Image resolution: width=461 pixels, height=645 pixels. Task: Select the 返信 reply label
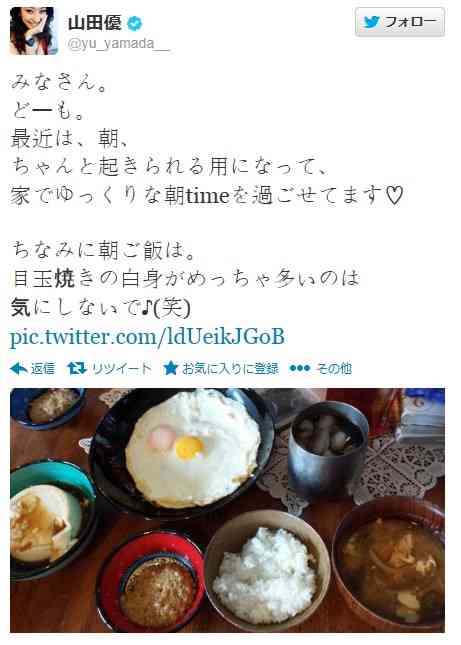tap(42, 368)
